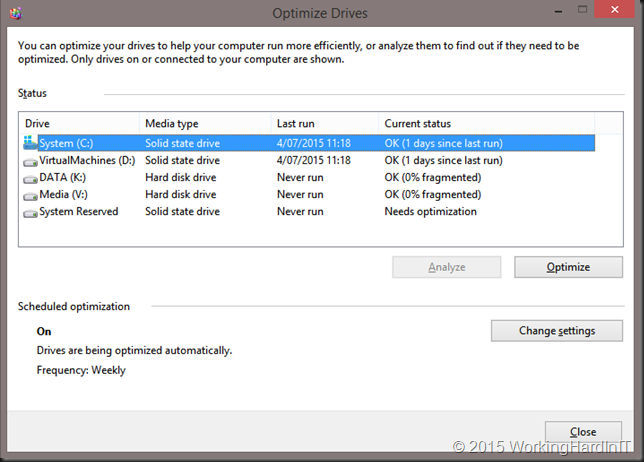The width and height of the screenshot is (644, 462).
Task: Sort by the Media type column header
Action: tap(205, 124)
